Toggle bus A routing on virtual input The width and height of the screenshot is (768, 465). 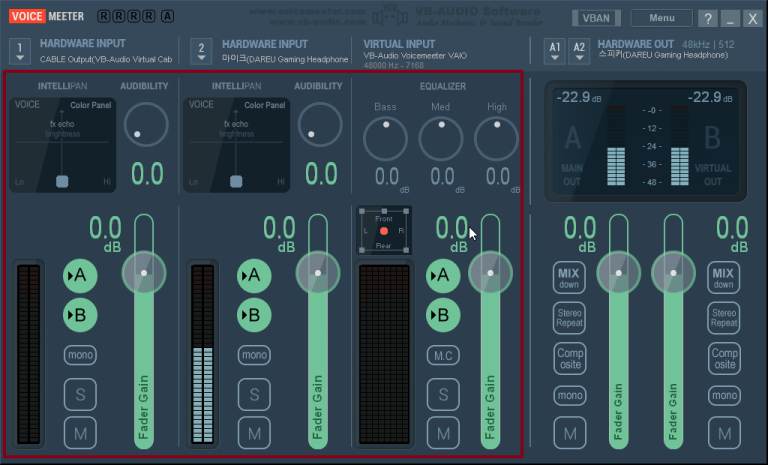[x=443, y=276]
